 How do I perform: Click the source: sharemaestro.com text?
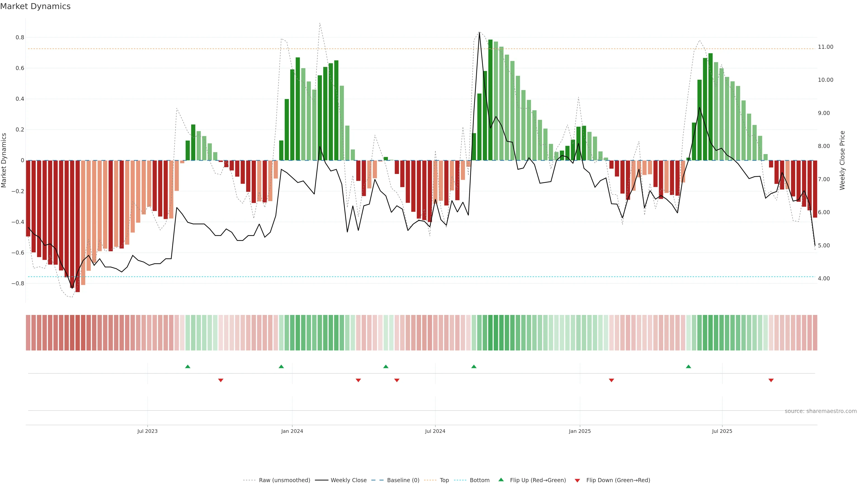point(821,411)
